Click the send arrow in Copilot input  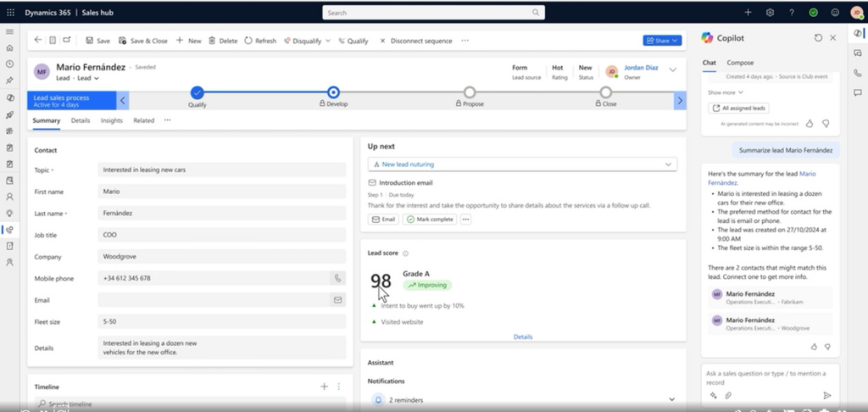tap(827, 395)
